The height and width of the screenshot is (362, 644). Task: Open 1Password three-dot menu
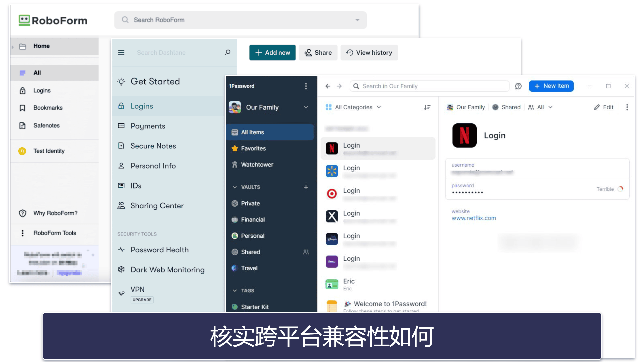tap(306, 86)
